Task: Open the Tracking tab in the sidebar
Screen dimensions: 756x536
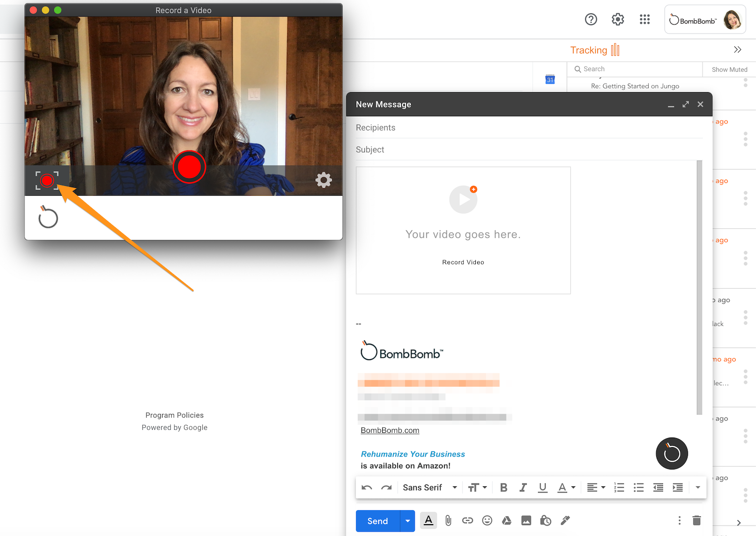Action: [594, 50]
